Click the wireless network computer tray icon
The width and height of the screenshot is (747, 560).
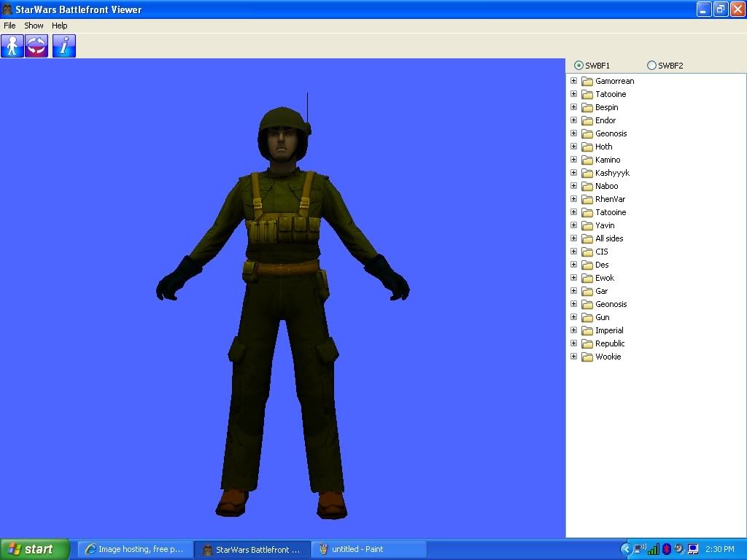tap(639, 549)
